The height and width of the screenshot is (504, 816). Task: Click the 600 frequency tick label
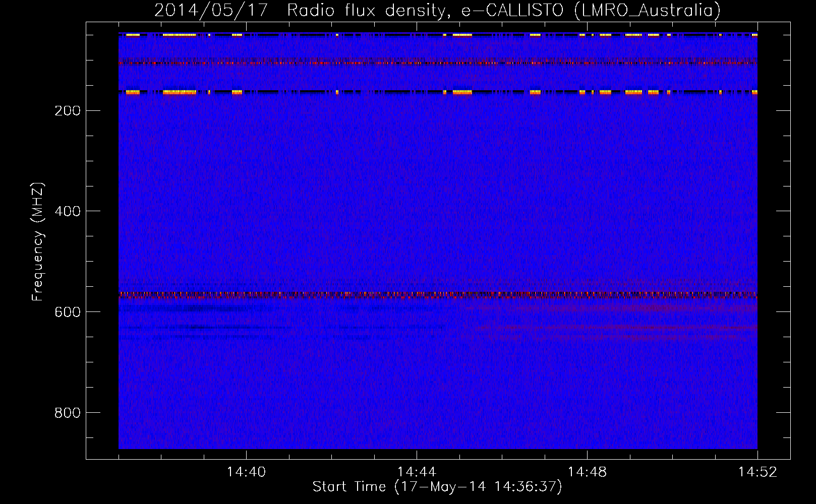click(68, 312)
